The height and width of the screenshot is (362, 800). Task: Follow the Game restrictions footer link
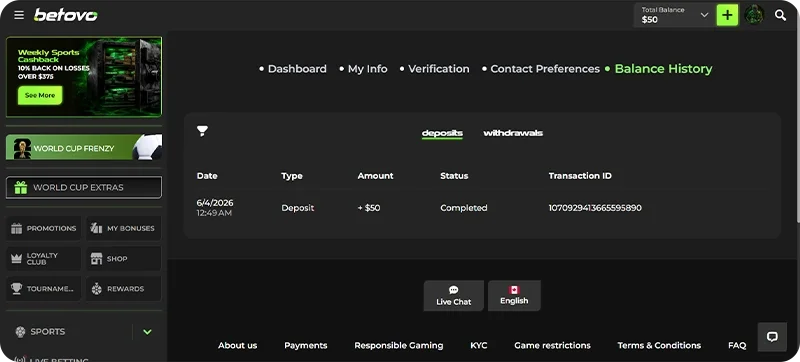click(x=552, y=345)
